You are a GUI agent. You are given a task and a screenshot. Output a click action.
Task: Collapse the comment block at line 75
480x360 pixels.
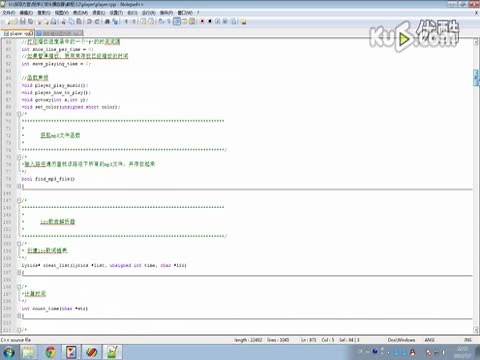(19, 157)
